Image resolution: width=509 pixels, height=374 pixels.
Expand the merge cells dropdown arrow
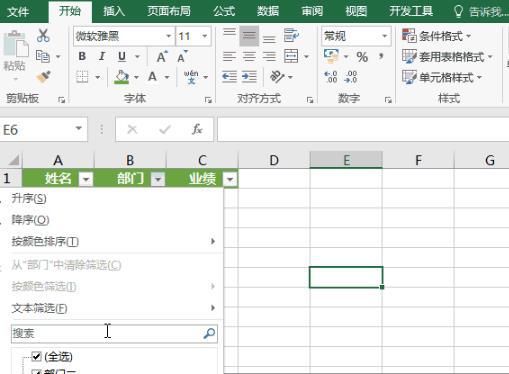click(306, 57)
